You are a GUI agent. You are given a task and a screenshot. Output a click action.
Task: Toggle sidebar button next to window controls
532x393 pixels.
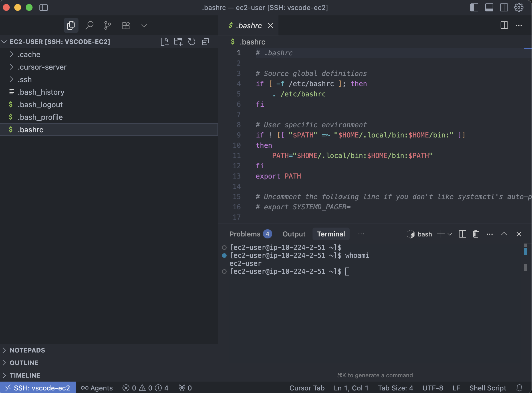(43, 7)
